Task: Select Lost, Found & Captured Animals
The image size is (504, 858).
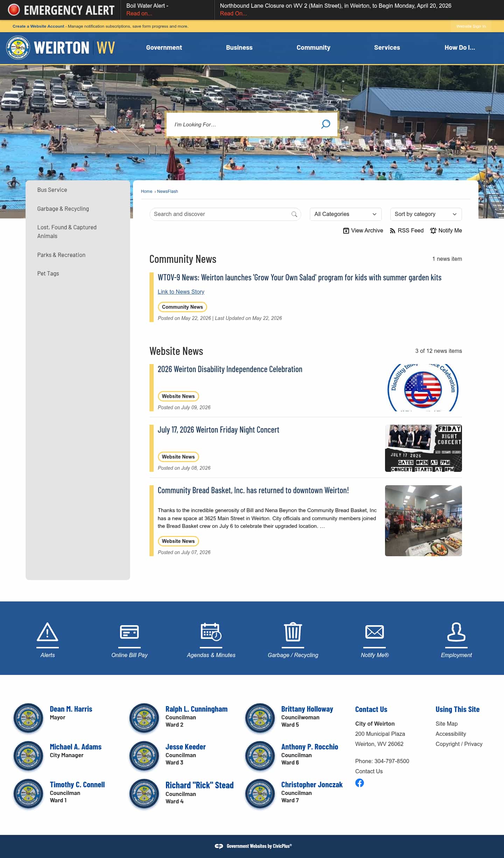Action: pos(67,232)
